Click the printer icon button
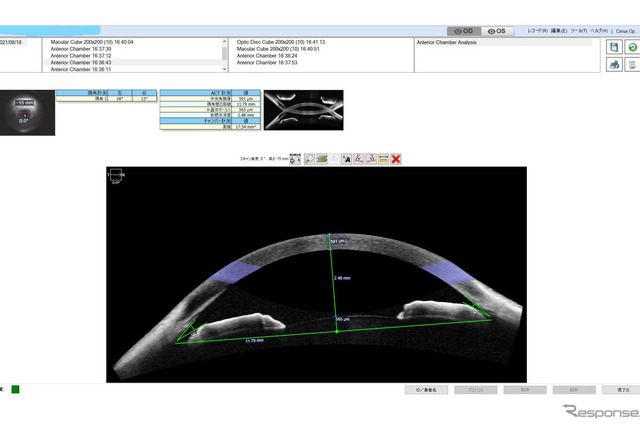 pos(614,64)
